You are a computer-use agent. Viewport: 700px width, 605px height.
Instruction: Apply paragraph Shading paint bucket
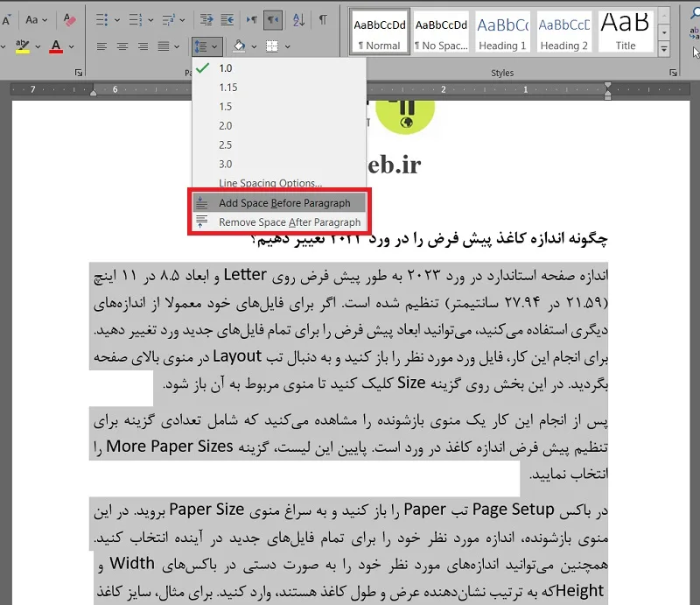239,46
